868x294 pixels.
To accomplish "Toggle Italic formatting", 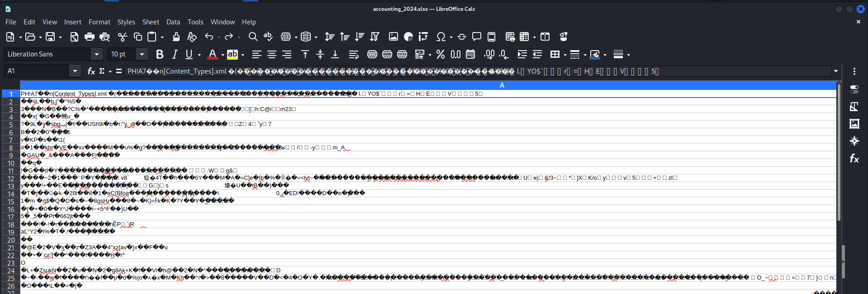I will coord(175,55).
